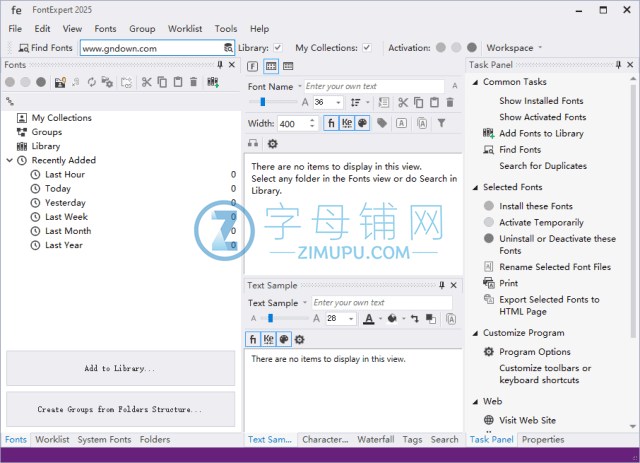Toggle kerning 'Ke' button in preview toolbar

[347, 123]
